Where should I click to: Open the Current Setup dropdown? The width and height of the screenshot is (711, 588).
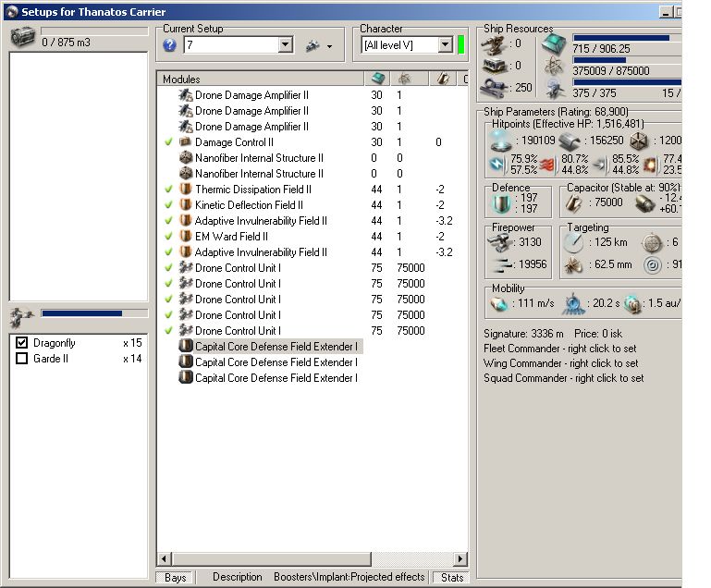[x=285, y=45]
